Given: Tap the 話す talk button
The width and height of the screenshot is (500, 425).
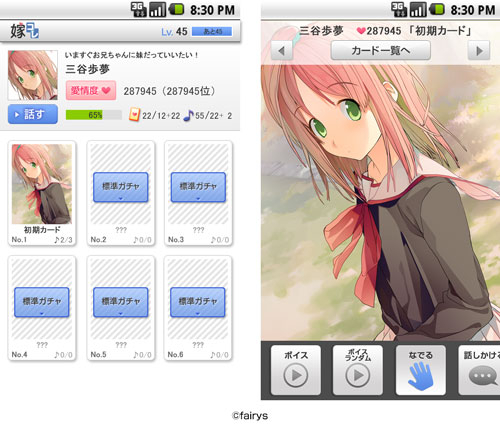Looking at the screenshot, I should (x=33, y=114).
